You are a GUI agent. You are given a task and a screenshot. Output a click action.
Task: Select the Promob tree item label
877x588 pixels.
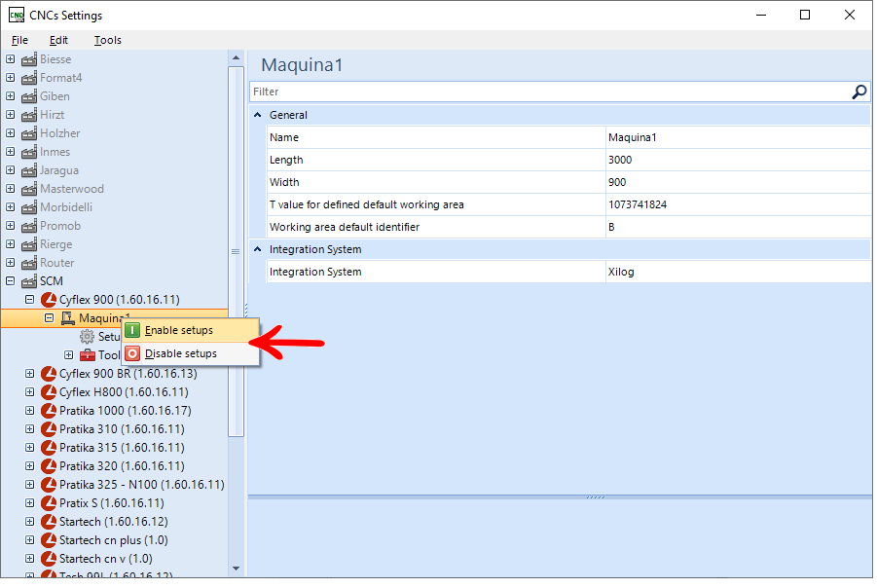click(59, 226)
